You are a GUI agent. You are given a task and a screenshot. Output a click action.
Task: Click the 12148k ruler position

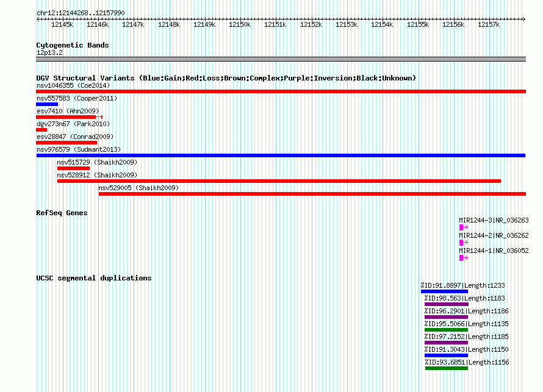point(169,24)
